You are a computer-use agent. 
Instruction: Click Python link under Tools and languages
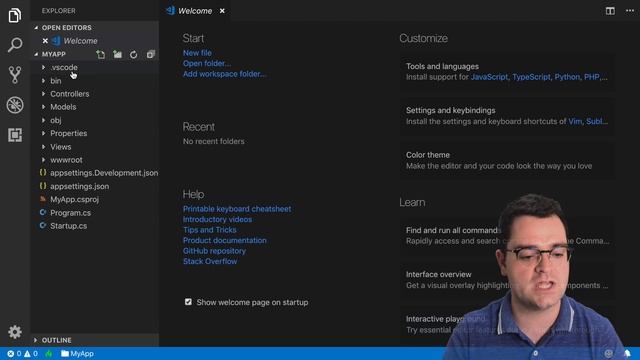[x=567, y=77]
